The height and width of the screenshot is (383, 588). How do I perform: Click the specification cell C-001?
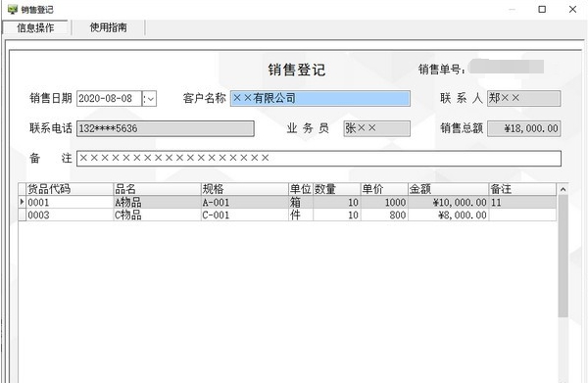[x=244, y=215]
